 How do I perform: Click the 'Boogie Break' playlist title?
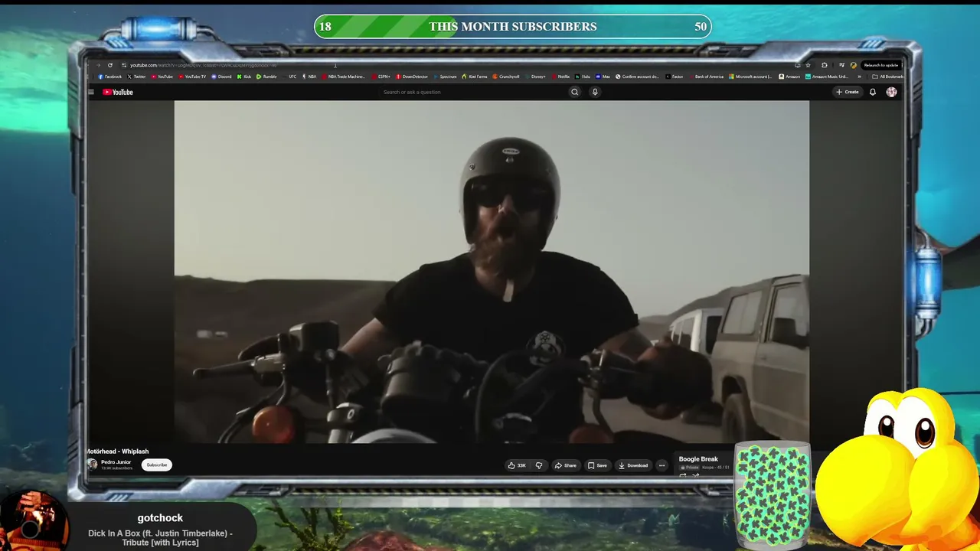point(698,459)
